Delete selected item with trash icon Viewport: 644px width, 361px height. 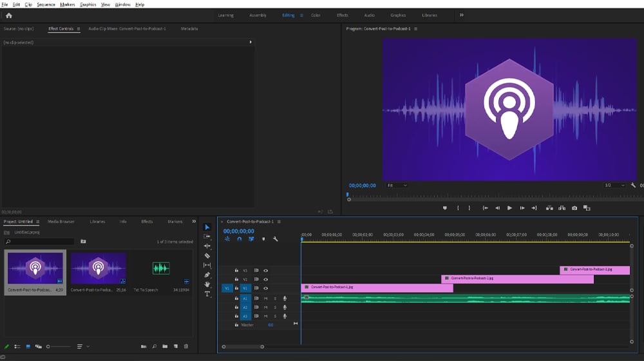(186, 347)
